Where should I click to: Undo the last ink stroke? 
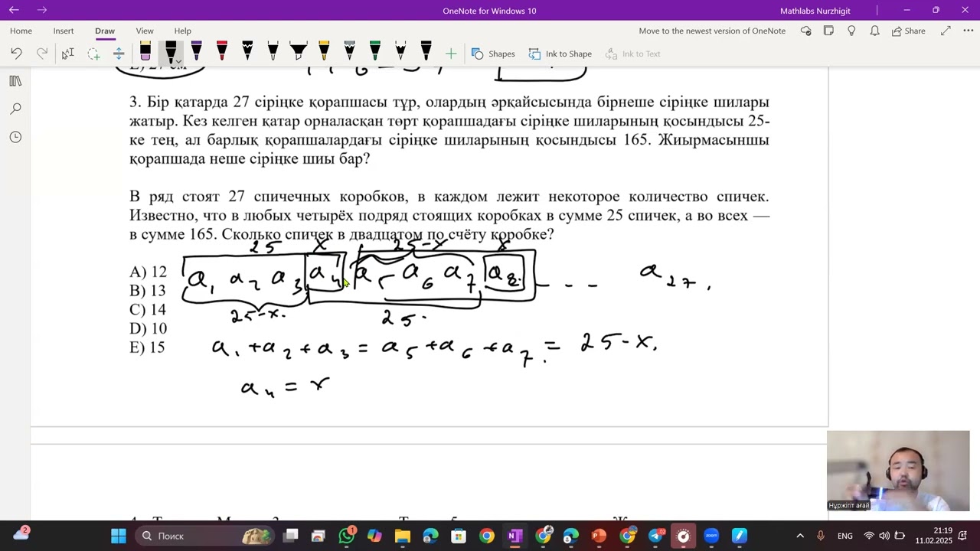click(16, 54)
